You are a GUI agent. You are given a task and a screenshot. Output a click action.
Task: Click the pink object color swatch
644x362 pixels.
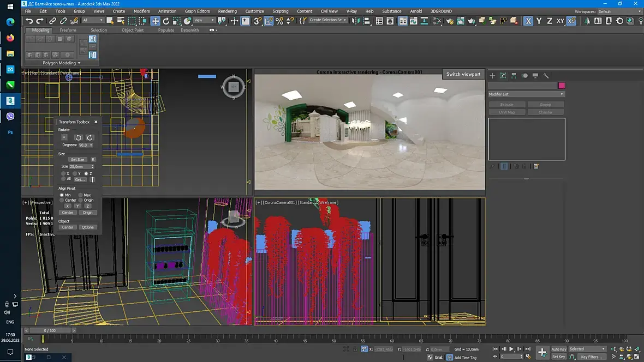coord(562,86)
